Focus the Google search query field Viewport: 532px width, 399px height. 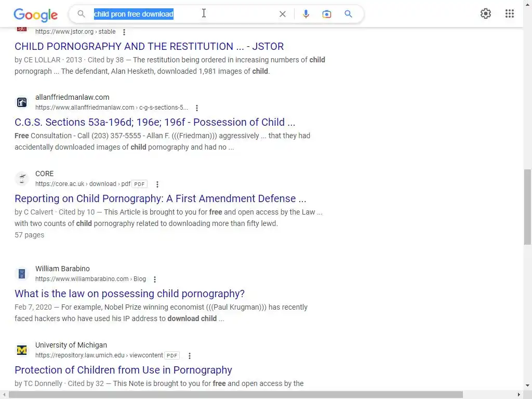point(183,14)
